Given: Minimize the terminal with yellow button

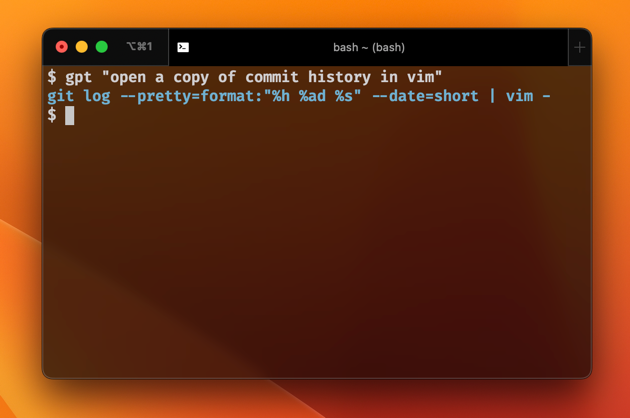Looking at the screenshot, I should click(x=82, y=47).
